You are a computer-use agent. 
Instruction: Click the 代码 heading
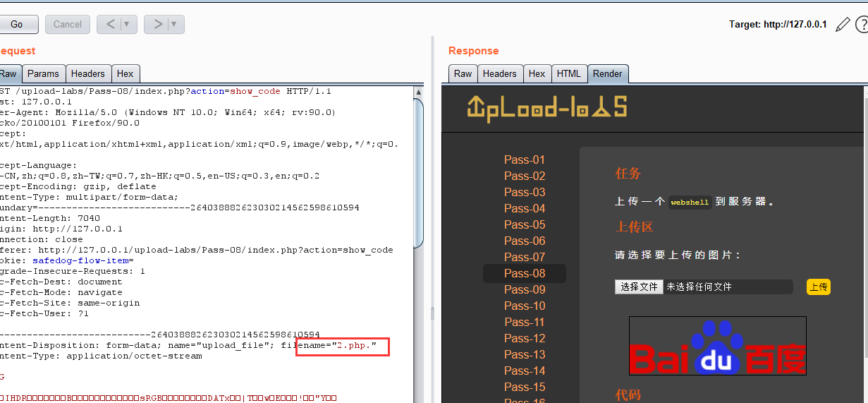click(628, 395)
